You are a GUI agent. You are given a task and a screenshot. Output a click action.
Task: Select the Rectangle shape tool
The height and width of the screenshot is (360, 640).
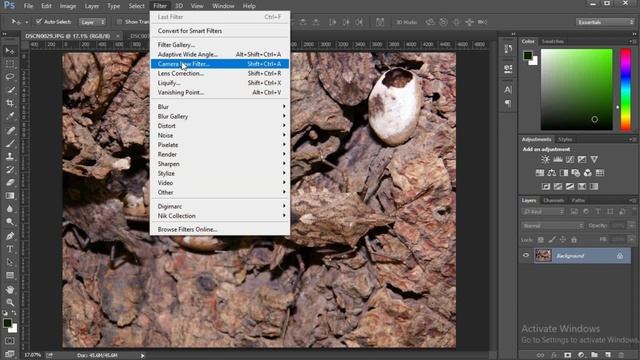coord(10,275)
